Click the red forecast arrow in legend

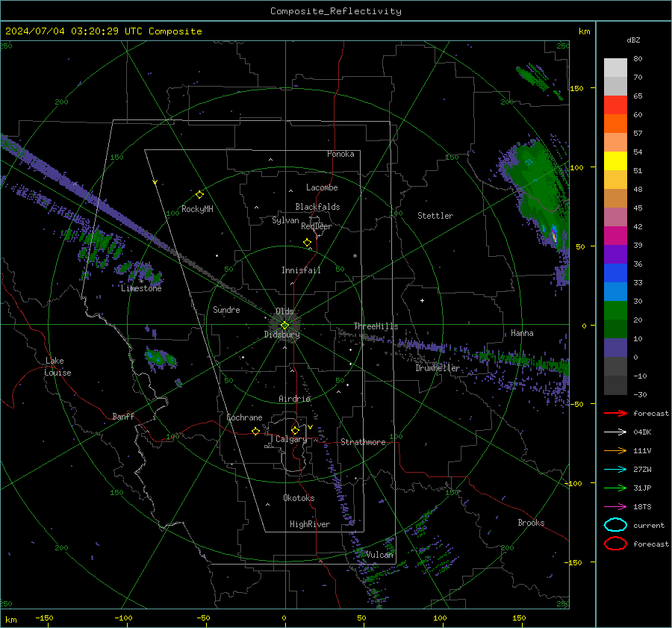615,413
